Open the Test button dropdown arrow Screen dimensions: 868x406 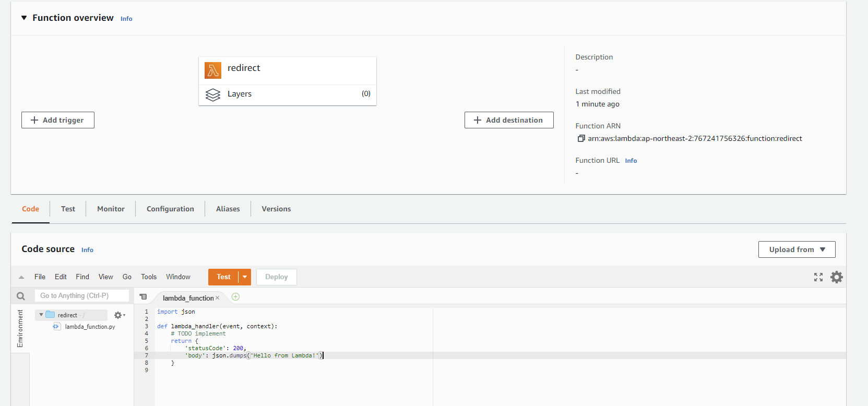pos(245,277)
